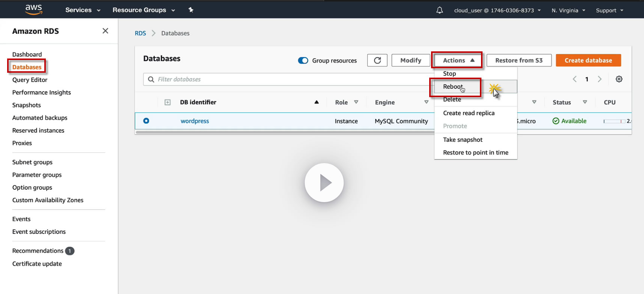Click the search icon in filter box
This screenshot has height=294, width=644.
coord(151,79)
